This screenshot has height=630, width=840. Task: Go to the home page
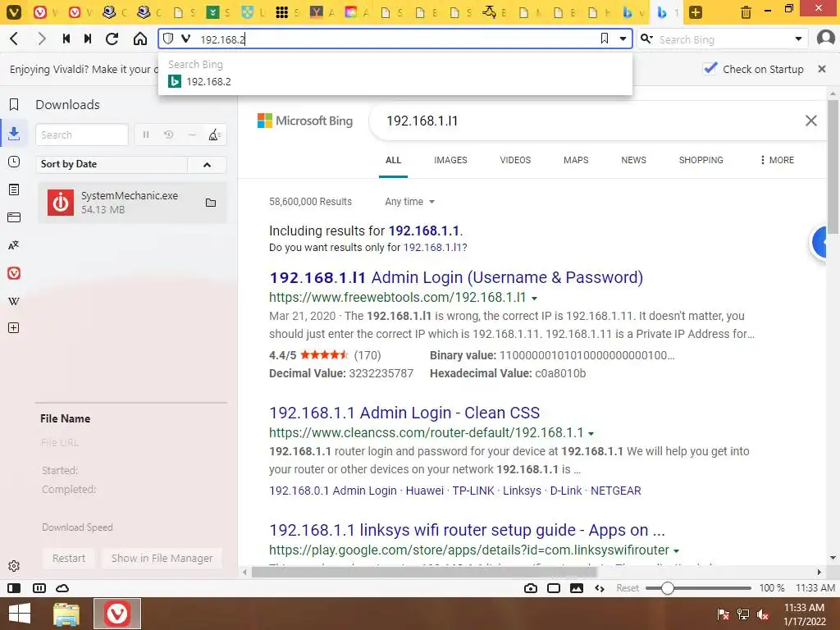139,39
